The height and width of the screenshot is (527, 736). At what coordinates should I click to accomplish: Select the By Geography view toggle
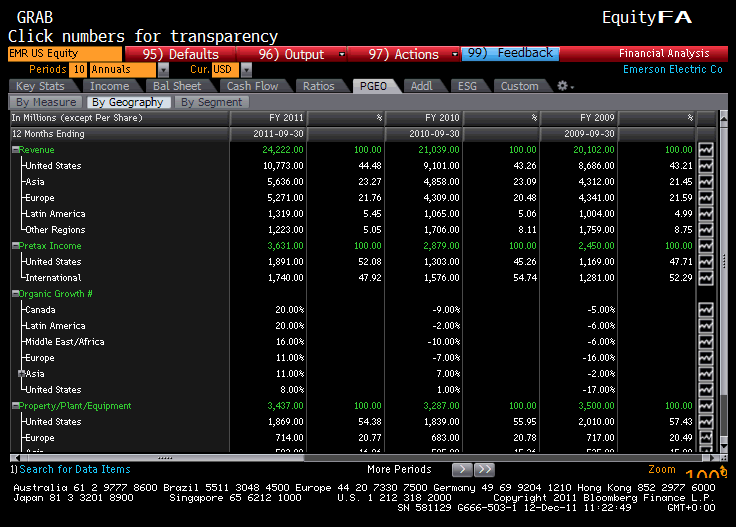pyautogui.click(x=126, y=102)
